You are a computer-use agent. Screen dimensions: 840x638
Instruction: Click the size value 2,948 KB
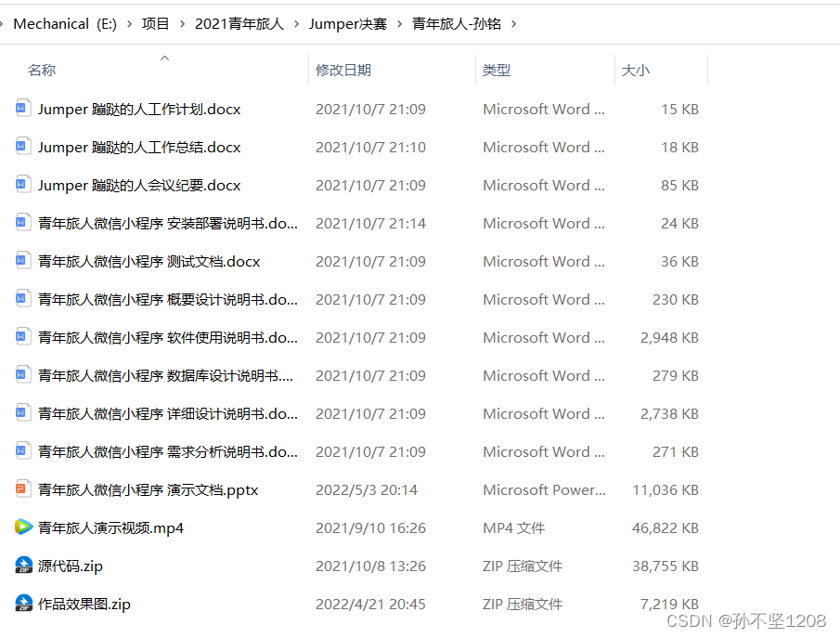pyautogui.click(x=669, y=338)
